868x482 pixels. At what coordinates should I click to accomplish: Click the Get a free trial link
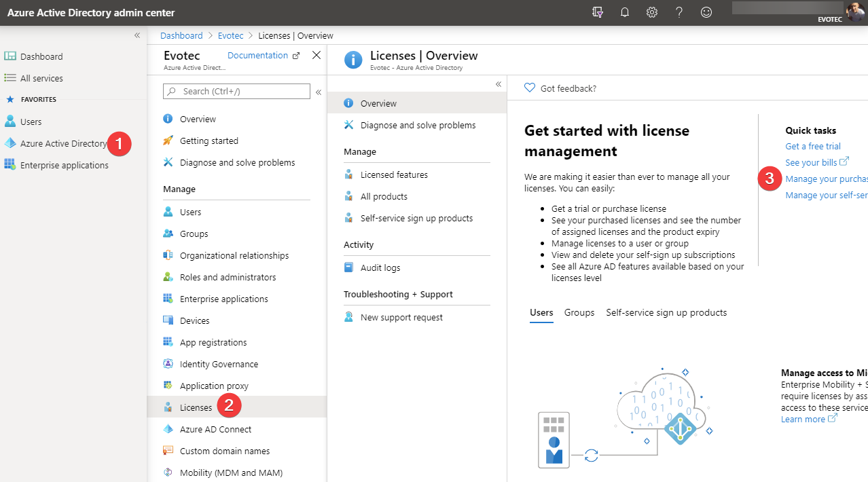click(812, 146)
